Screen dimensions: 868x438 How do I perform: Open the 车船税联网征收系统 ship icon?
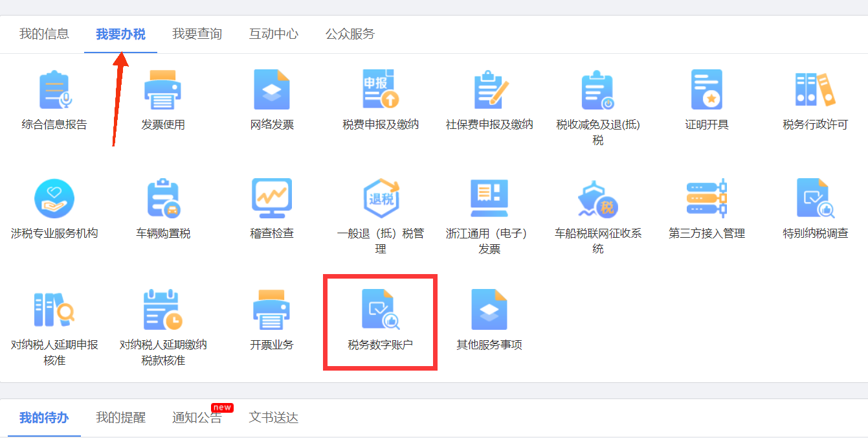(598, 199)
